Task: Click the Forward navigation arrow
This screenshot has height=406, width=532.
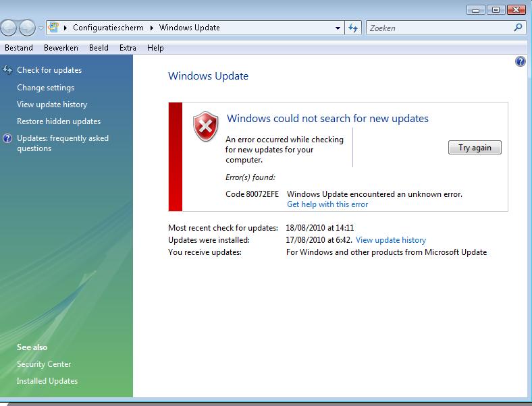Action: click(x=28, y=28)
